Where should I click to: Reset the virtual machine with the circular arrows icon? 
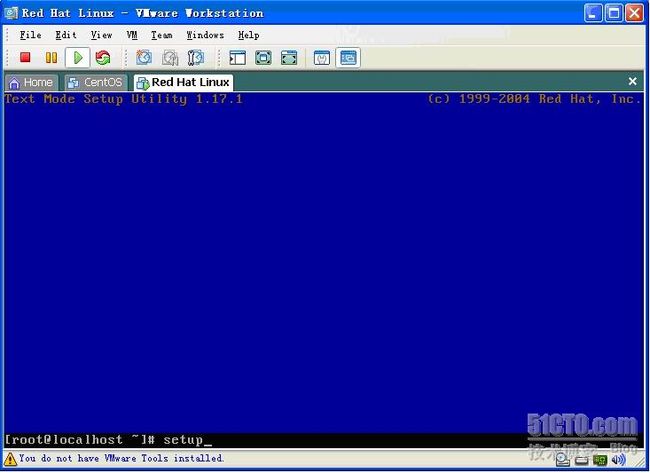click(103, 58)
